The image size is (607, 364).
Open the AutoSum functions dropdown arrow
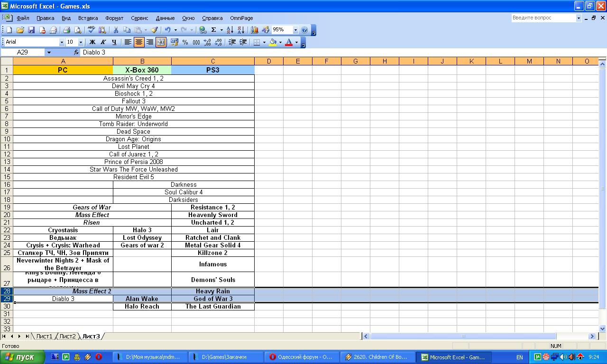pos(221,30)
